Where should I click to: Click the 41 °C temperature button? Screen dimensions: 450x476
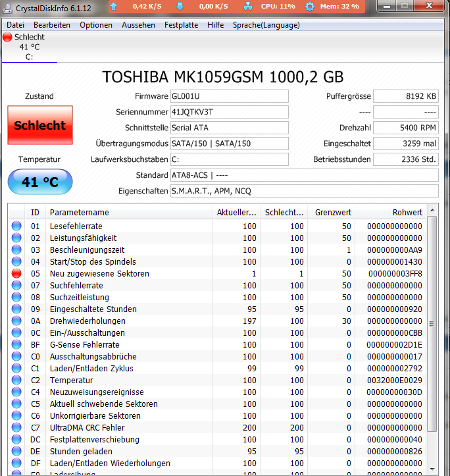[40, 182]
